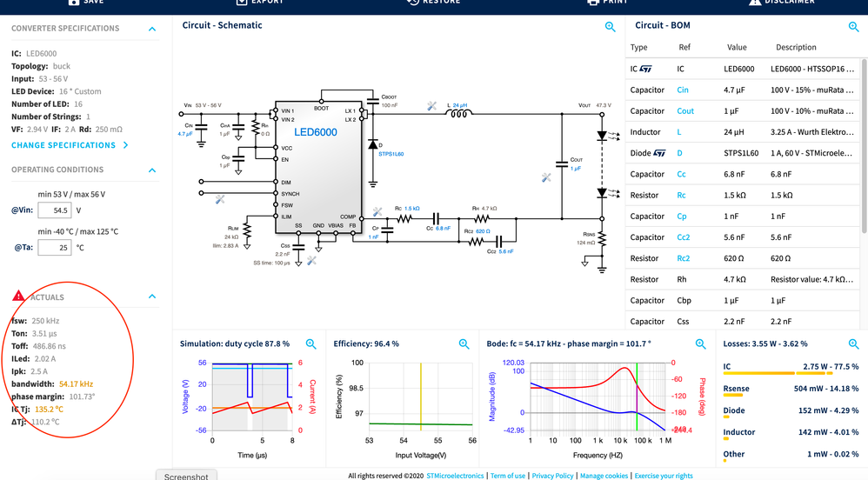Open the Cc reference in the BOM
This screenshot has height=480, width=868.
point(681,174)
